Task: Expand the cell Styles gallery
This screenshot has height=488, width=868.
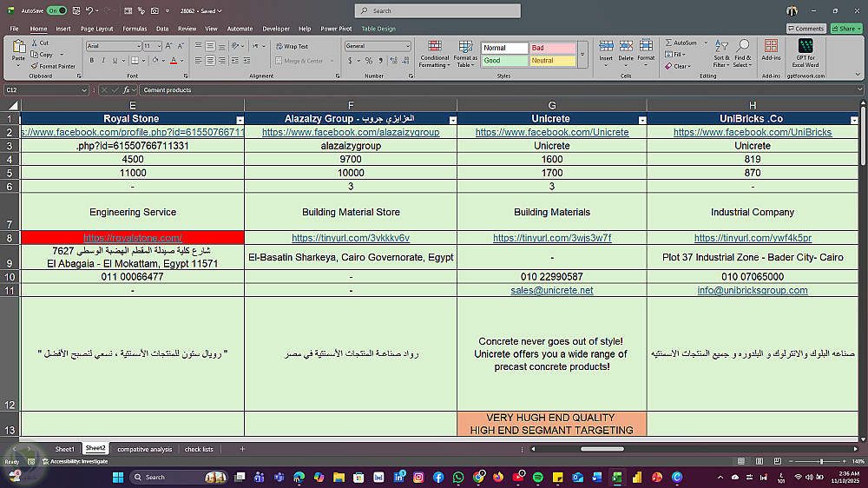Action: pos(582,55)
